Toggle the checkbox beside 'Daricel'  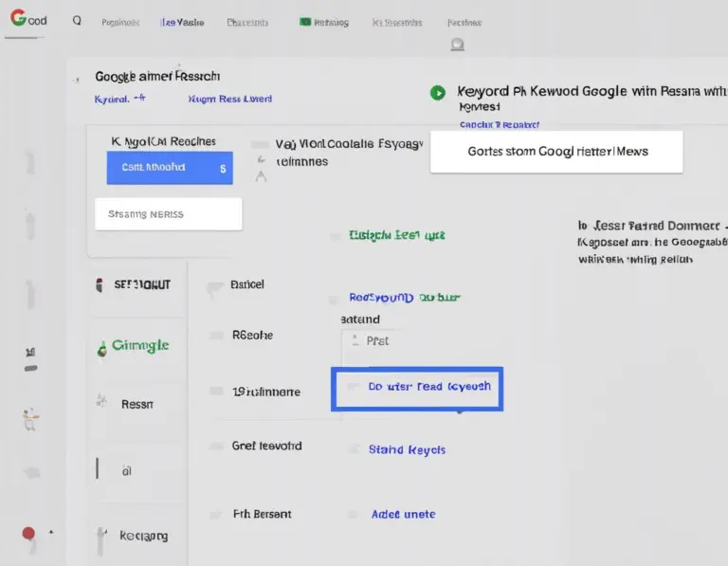click(x=214, y=287)
